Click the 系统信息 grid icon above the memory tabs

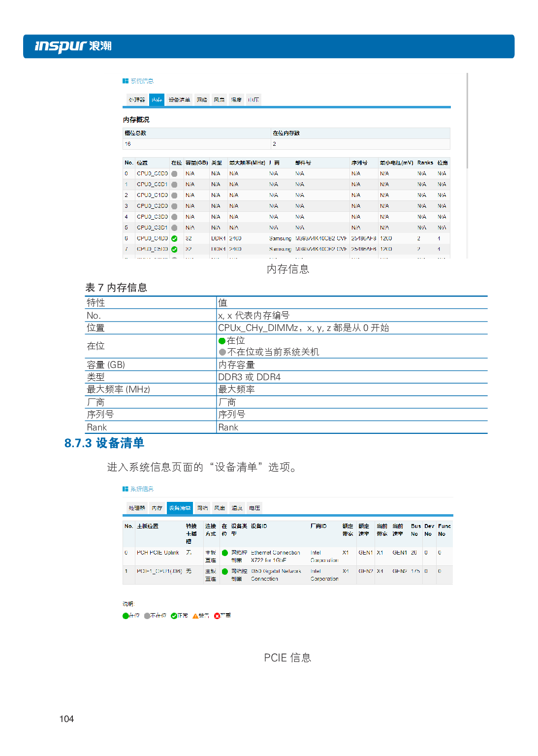pyautogui.click(x=126, y=81)
